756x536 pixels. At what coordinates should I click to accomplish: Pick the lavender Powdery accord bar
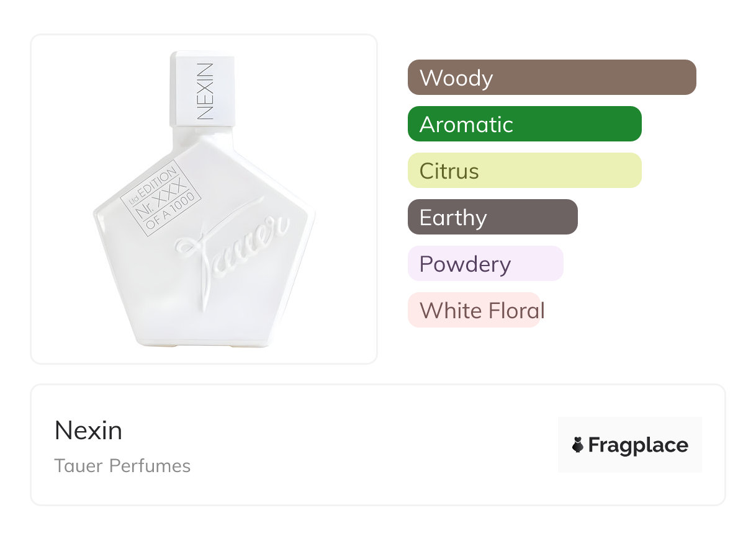(485, 264)
